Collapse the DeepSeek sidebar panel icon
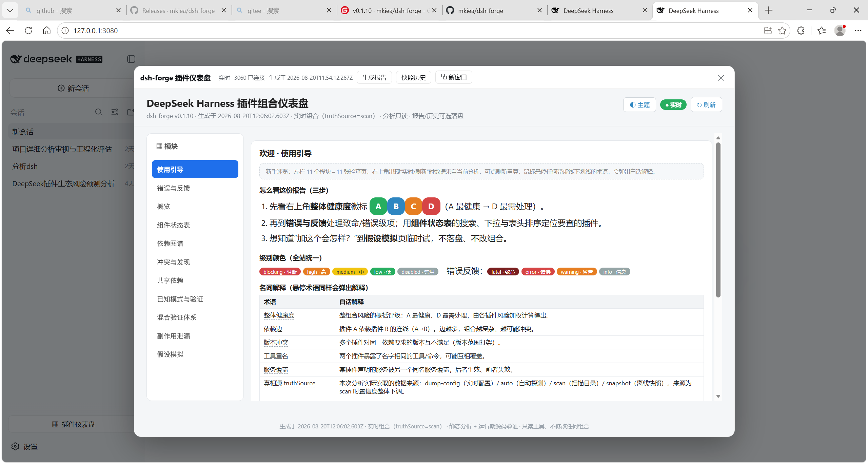The image size is (868, 464). [131, 59]
